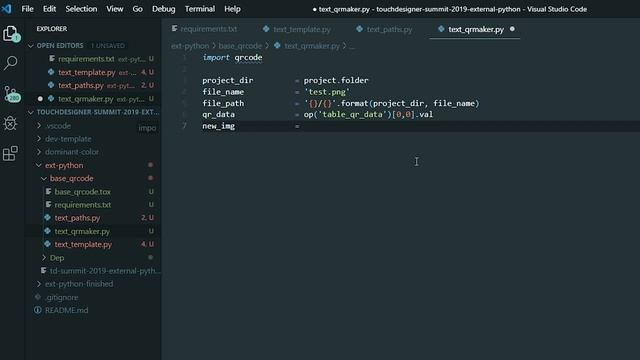Open td-summit-2019-external-pyth file in tree
Viewport: 640px width, 360px height.
point(104,271)
